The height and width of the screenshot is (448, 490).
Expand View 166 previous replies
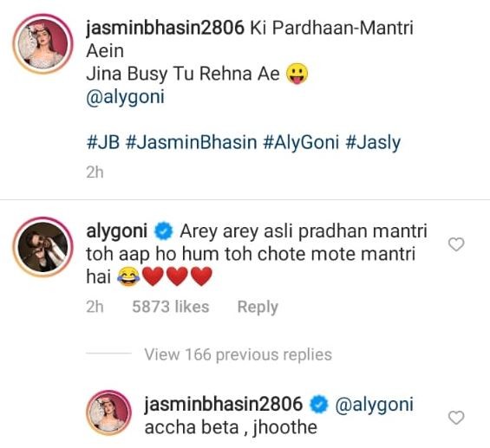(238, 354)
